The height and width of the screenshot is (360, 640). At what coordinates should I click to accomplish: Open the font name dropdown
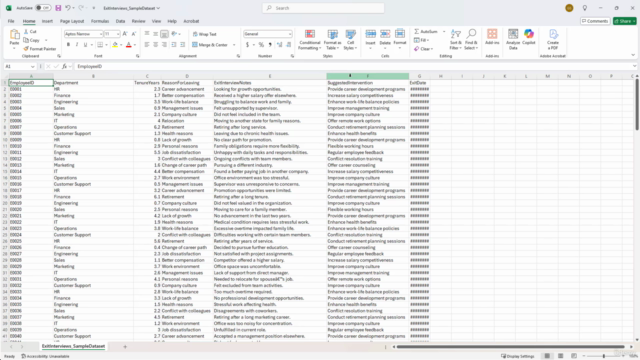[100, 34]
